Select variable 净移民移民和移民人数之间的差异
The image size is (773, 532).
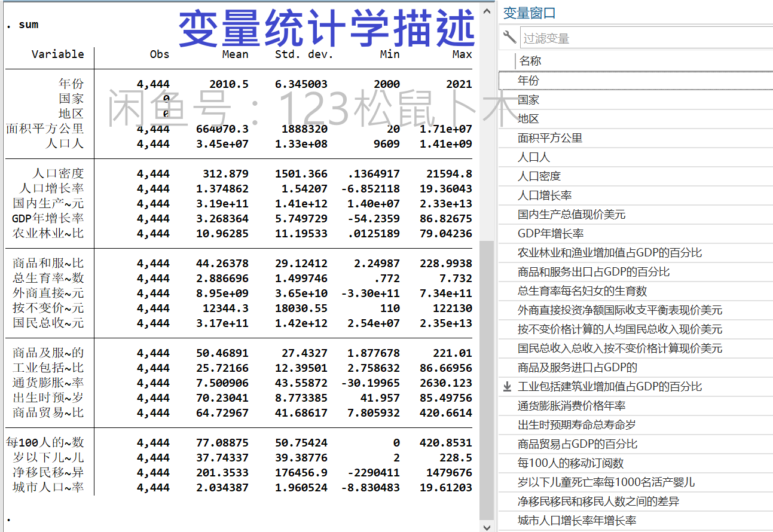(x=635, y=502)
